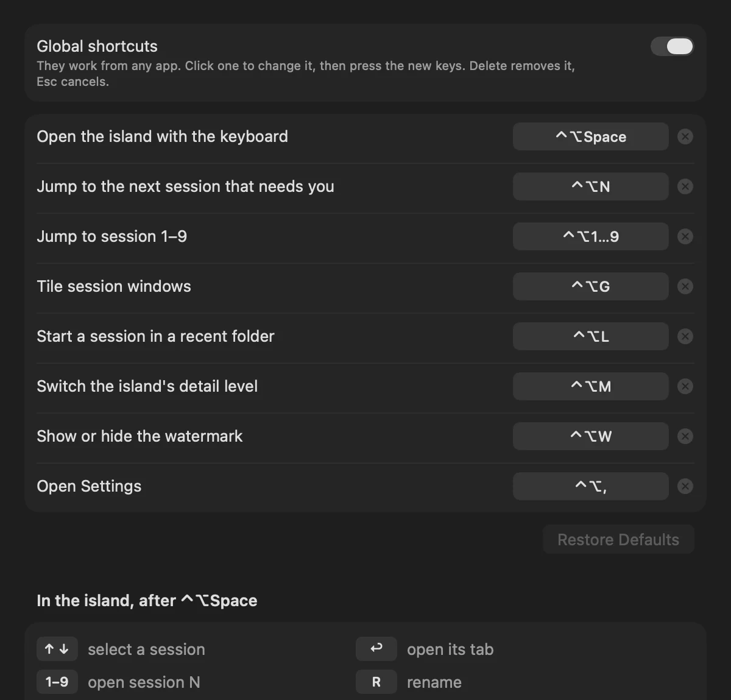Click the 'Jump to session 1–9' label
Screen dimensions: 731x700
tap(111, 236)
